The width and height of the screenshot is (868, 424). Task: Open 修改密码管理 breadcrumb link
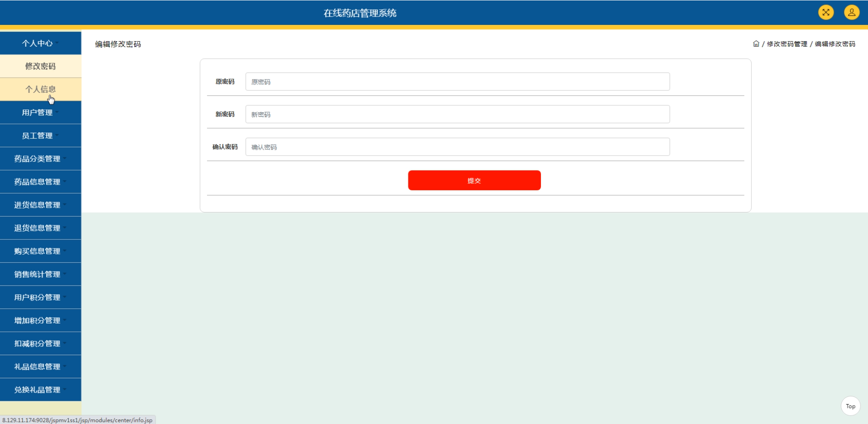click(787, 44)
